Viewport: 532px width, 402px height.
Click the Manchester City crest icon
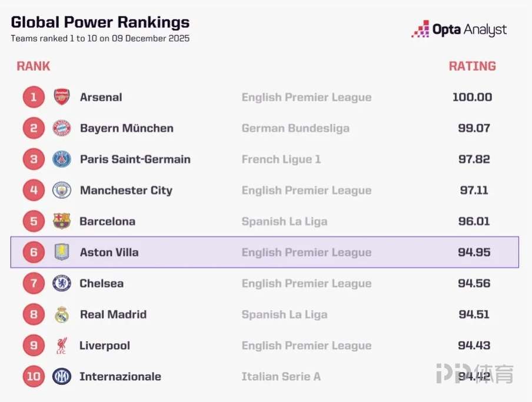(62, 190)
